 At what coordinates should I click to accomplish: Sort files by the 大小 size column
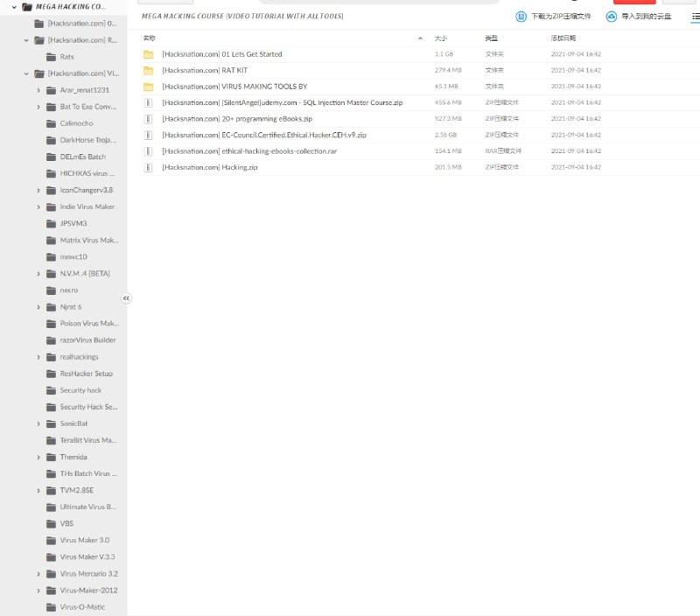pyautogui.click(x=441, y=38)
